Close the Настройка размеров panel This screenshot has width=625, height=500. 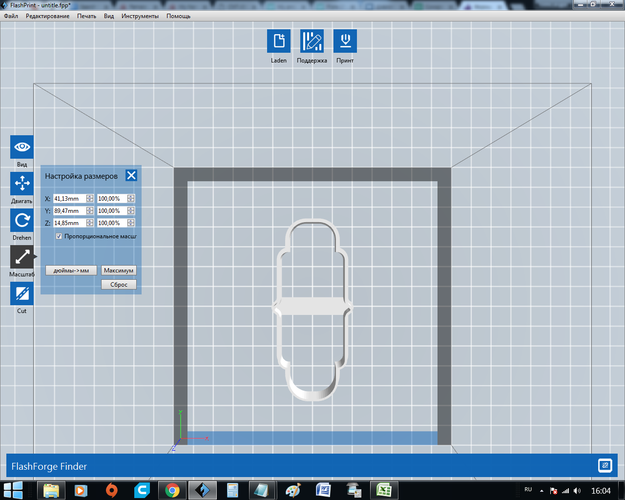(131, 175)
